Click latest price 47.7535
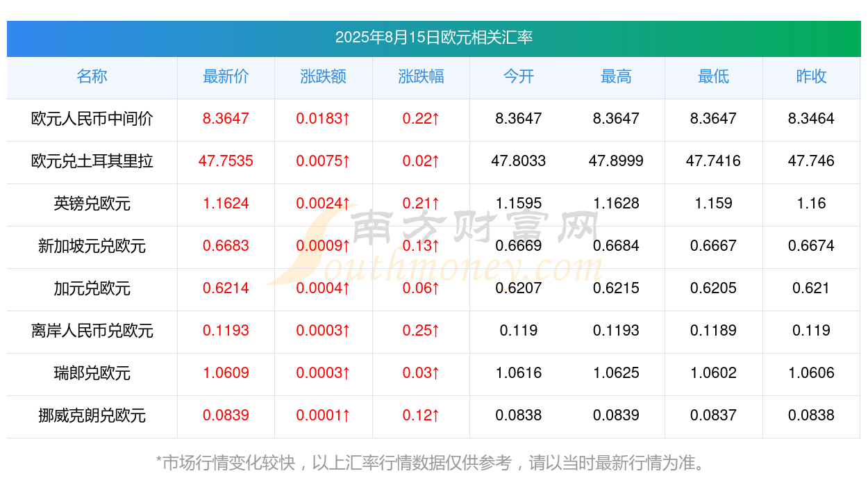 click(x=226, y=161)
